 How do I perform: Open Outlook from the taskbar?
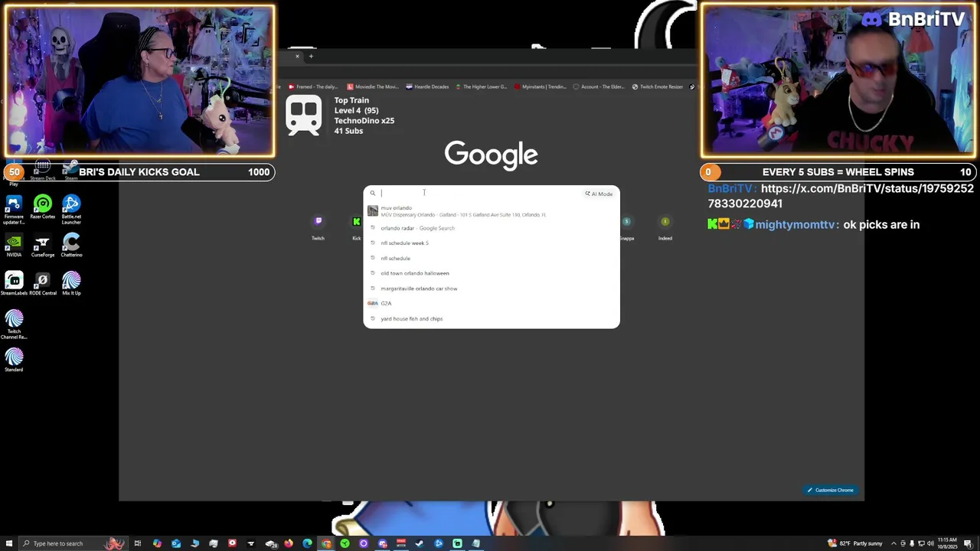(176, 543)
